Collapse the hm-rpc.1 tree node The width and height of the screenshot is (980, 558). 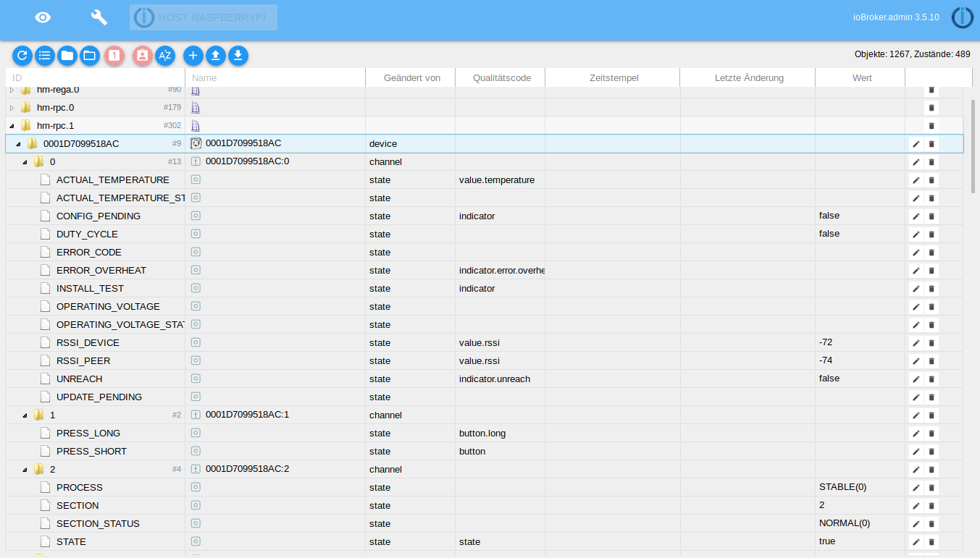tap(12, 126)
